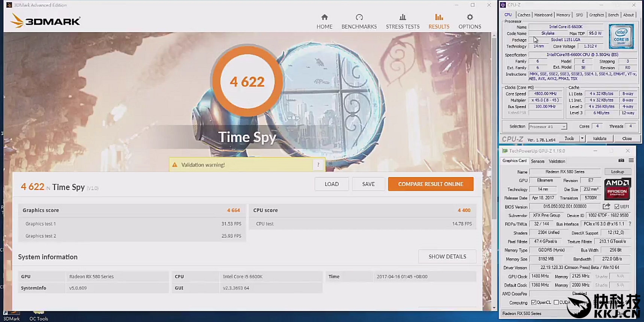This screenshot has height=322, width=644.
Task: Expand the CPU-Z Tools dropdown arrow
Action: [582, 139]
